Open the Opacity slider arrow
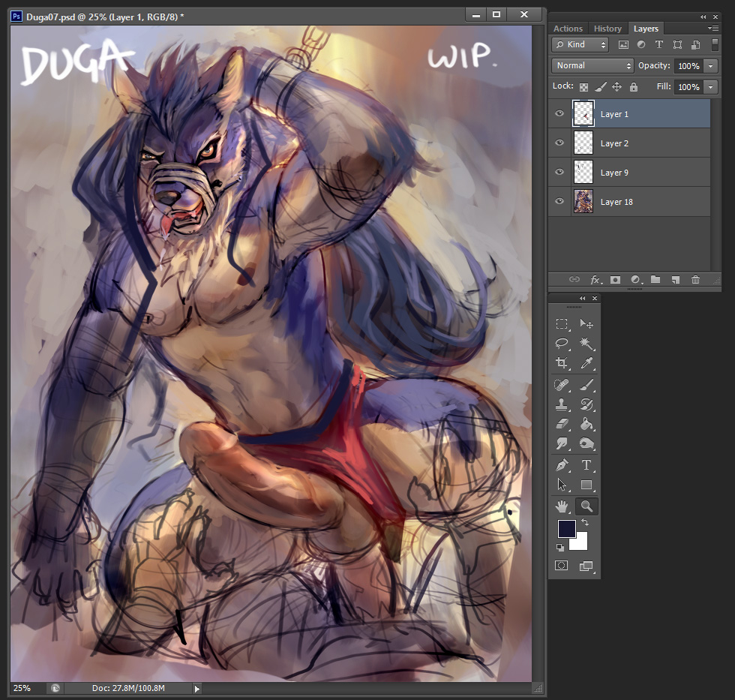Image resolution: width=735 pixels, height=700 pixels. pyautogui.click(x=711, y=66)
